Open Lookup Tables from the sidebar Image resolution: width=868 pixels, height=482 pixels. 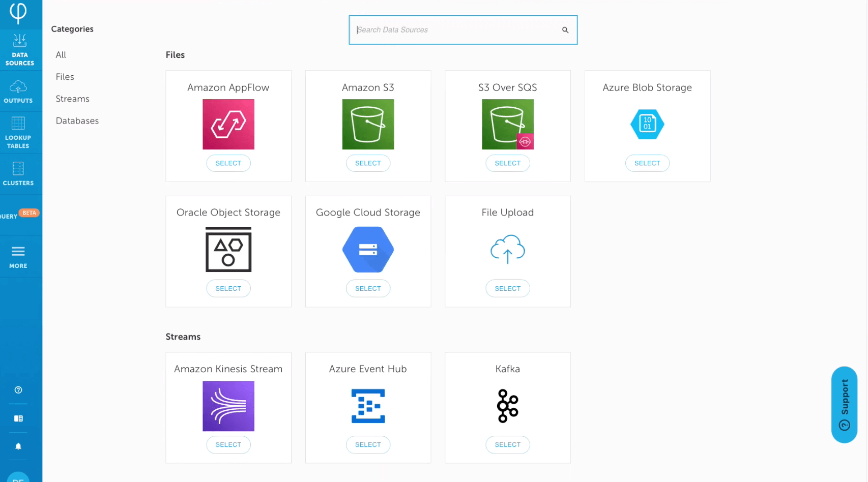18,132
